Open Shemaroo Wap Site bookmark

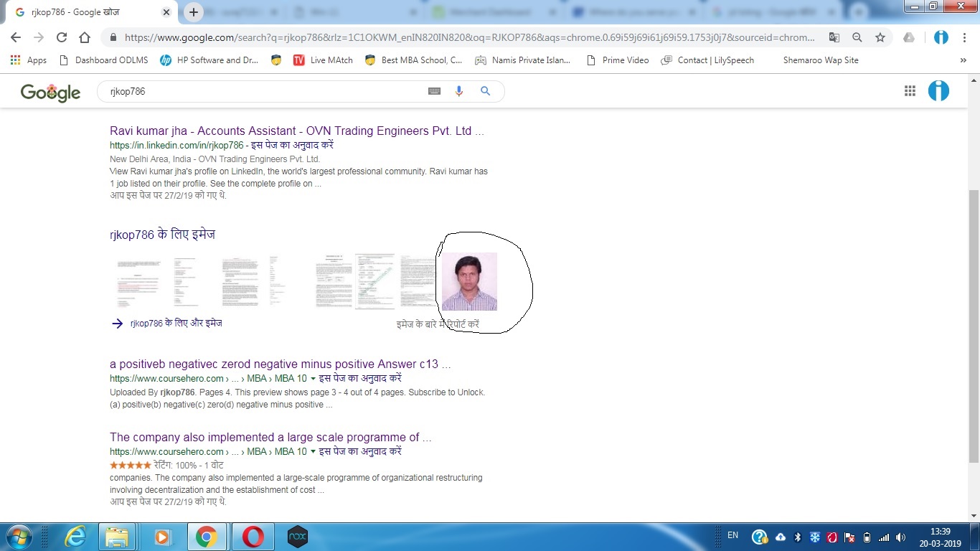[x=820, y=60]
